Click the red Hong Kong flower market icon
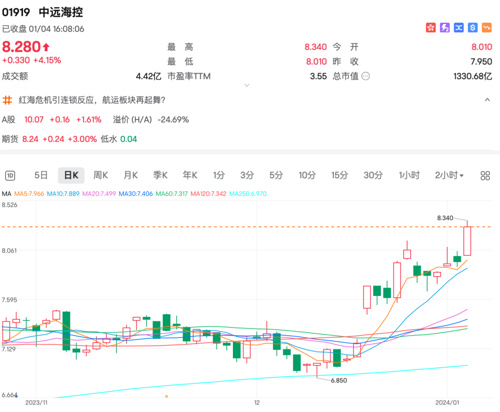 point(431,27)
